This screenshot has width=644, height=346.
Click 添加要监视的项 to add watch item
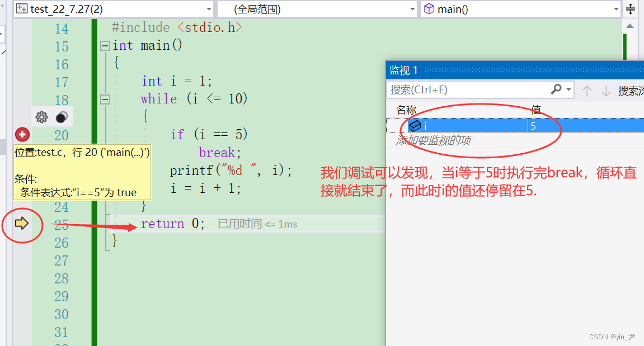[x=435, y=141]
